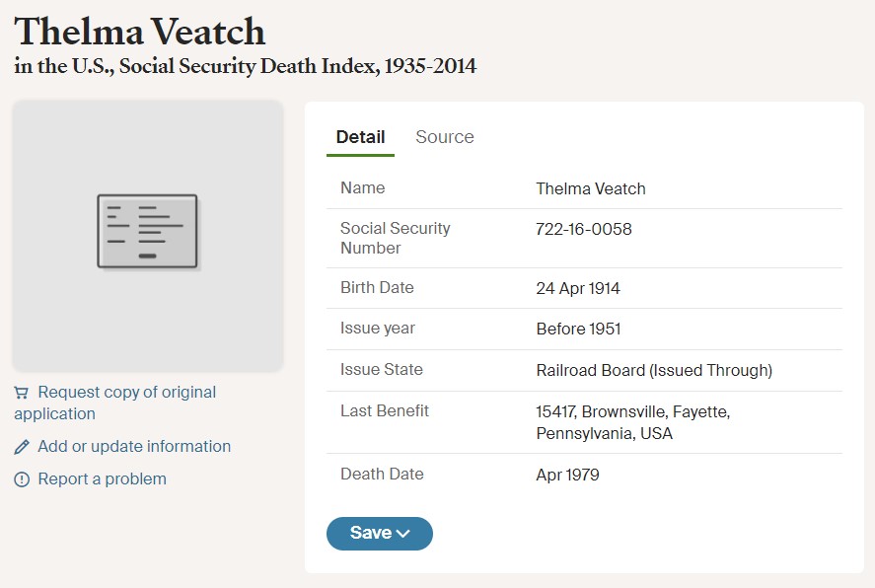The height and width of the screenshot is (588, 875).
Task: Click the shopping cart icon
Action: 21,393
